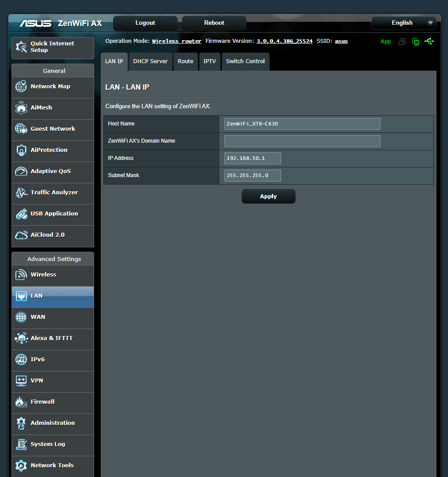
Task: Click the Administration gear icon
Action: pyautogui.click(x=21, y=423)
